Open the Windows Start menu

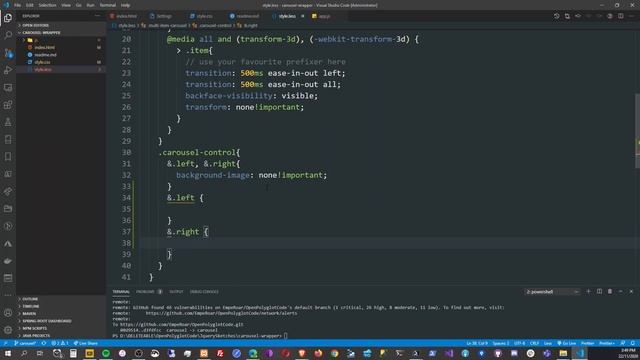7,353
